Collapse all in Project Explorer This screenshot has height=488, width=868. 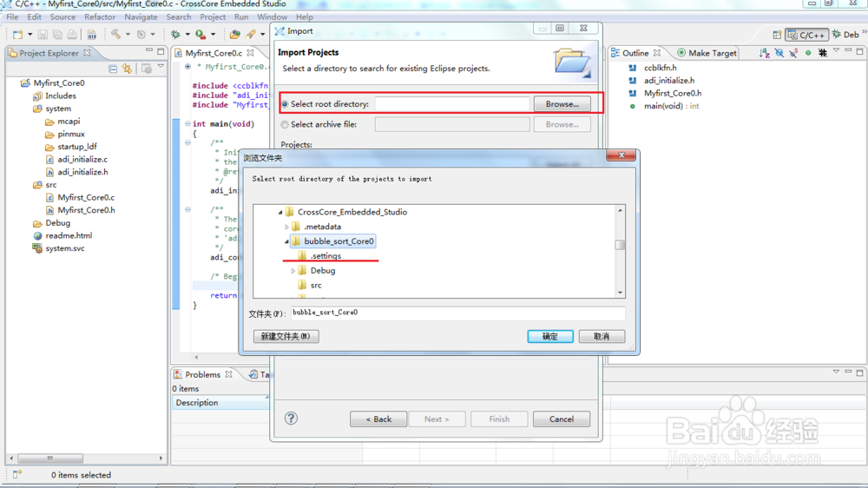113,69
